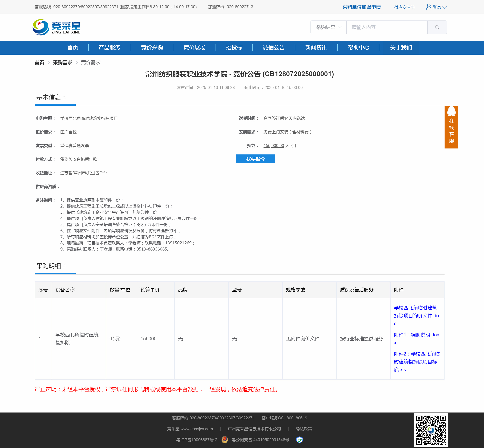Click the QR code in footer
The width and height of the screenshot is (484, 448).
tap(431, 430)
